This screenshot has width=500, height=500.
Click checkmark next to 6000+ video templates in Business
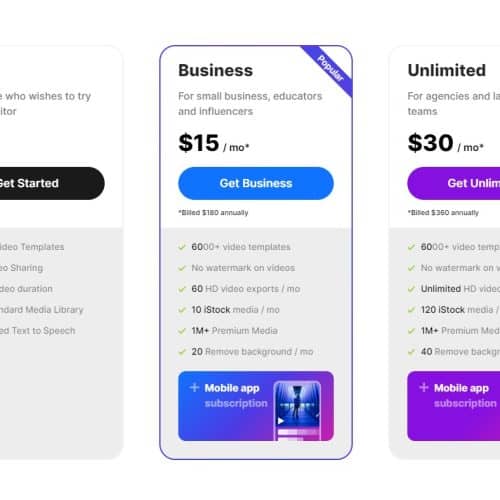[182, 247]
